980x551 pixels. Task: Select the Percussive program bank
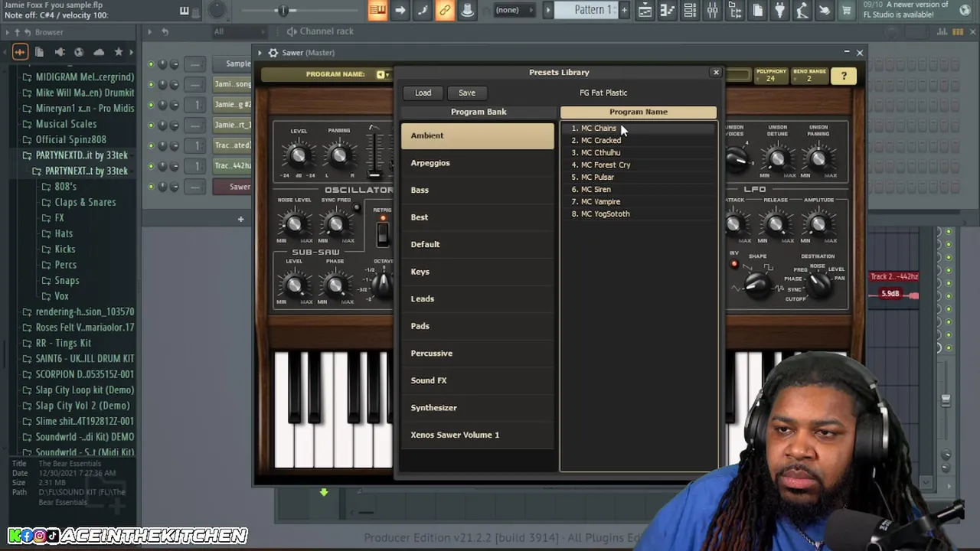tap(478, 353)
